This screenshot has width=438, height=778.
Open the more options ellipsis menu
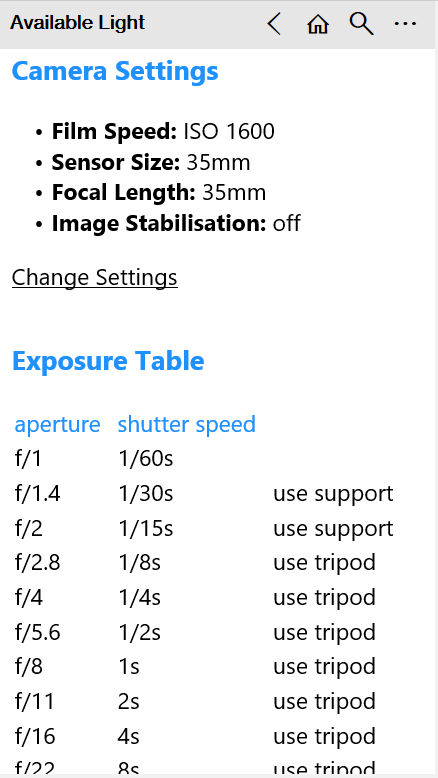405,23
